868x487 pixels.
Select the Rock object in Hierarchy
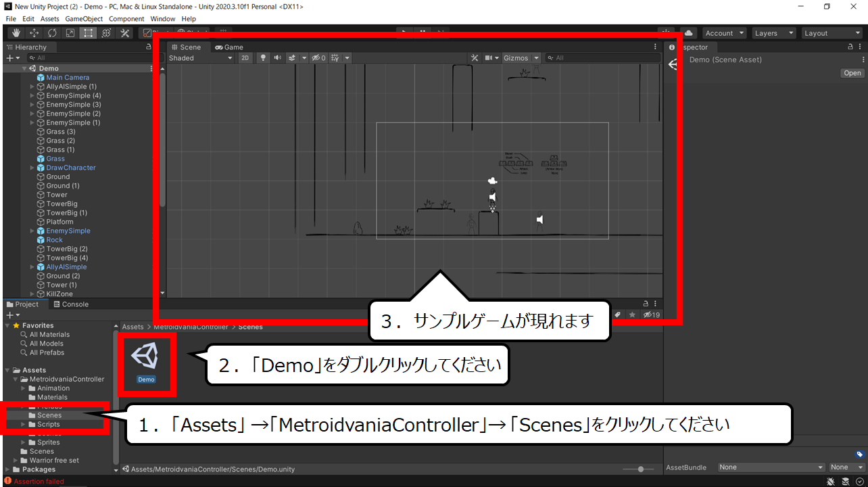pyautogui.click(x=55, y=240)
